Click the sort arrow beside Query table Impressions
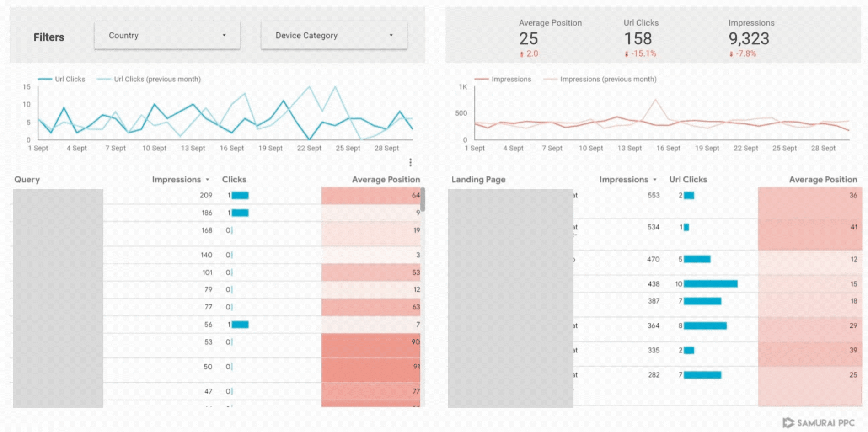 click(x=208, y=180)
